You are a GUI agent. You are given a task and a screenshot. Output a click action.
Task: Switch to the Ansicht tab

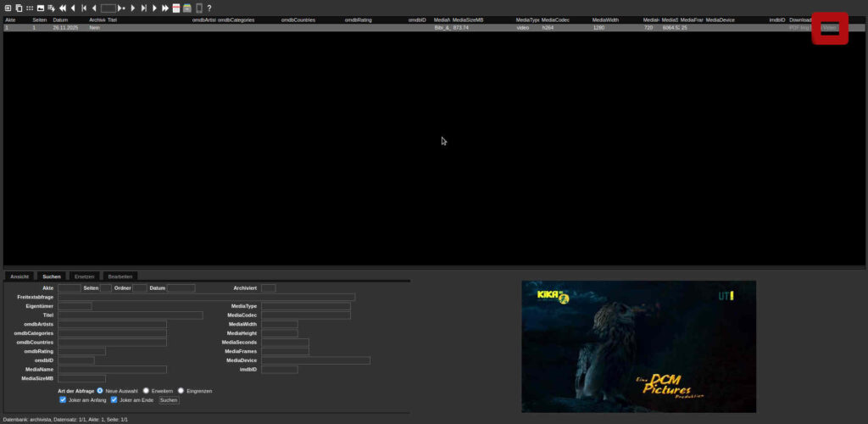click(19, 276)
